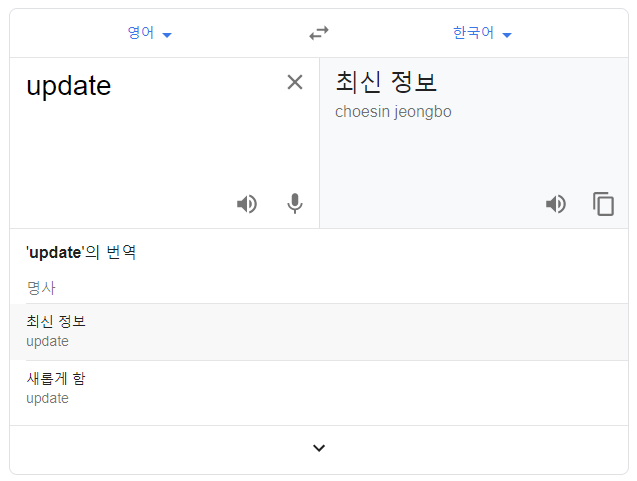Activate microphone voice input
The height and width of the screenshot is (481, 637).
click(295, 204)
